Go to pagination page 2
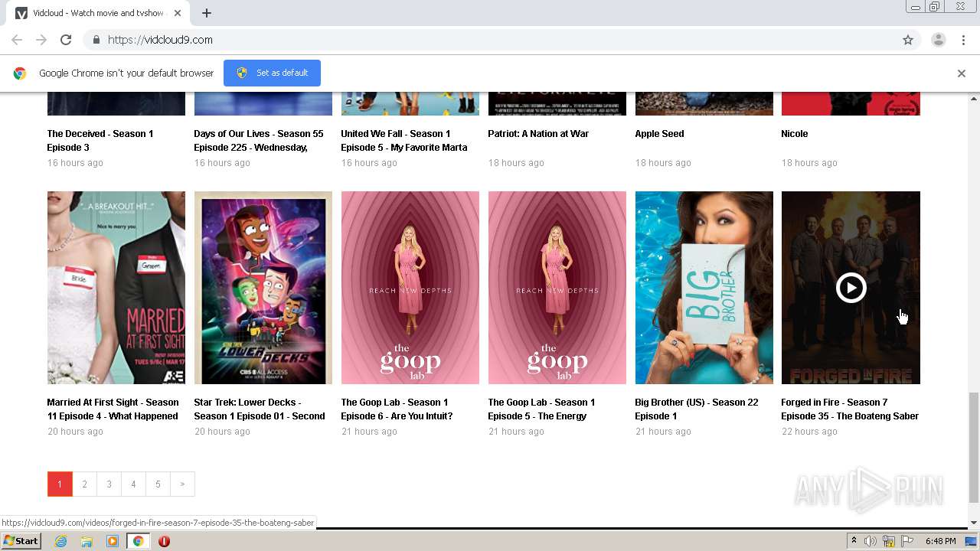This screenshot has width=980, height=551. tap(84, 484)
